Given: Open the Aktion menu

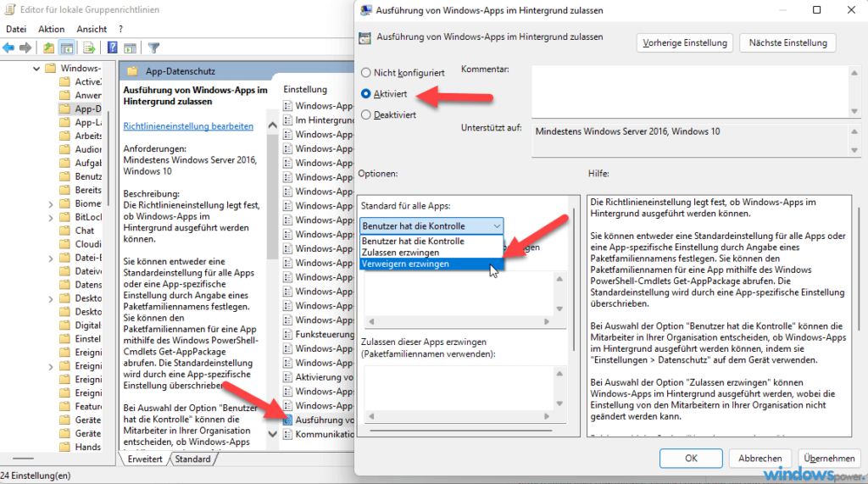Looking at the screenshot, I should (x=52, y=29).
